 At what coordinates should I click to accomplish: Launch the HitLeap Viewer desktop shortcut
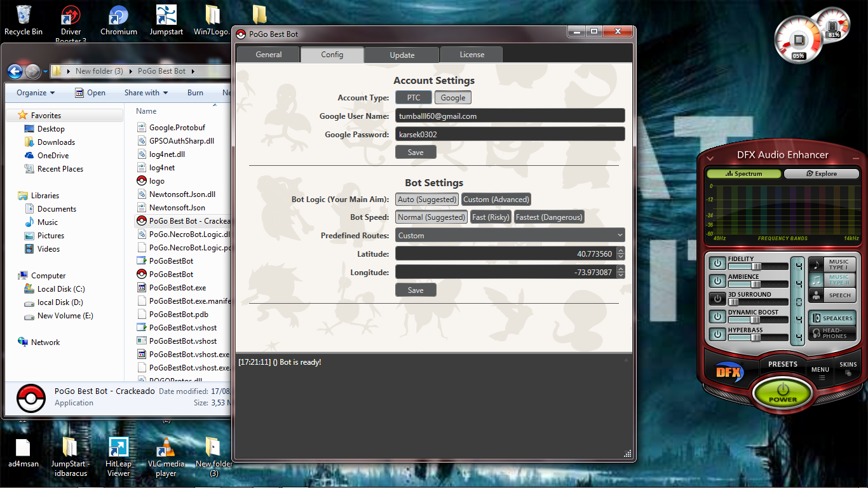pyautogui.click(x=118, y=456)
